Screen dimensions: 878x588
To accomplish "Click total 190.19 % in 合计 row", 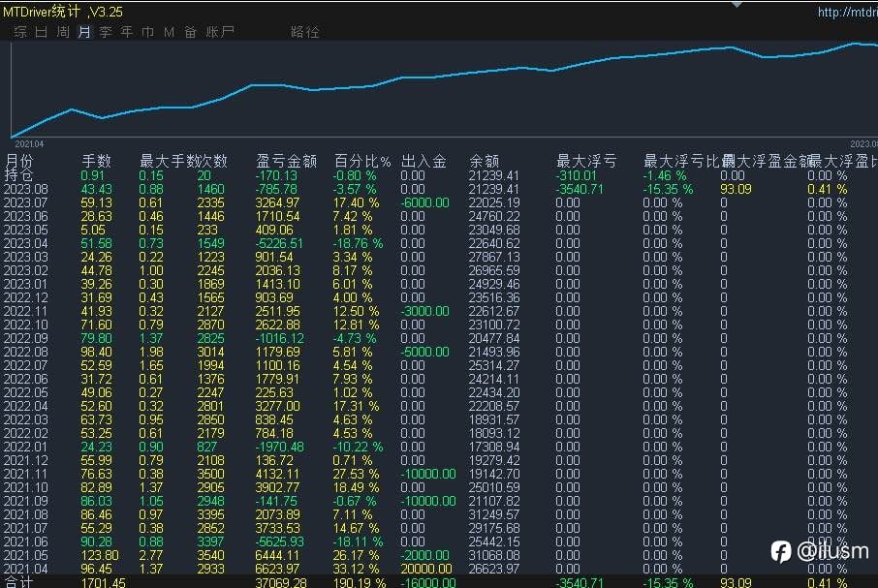I will 359,582.
